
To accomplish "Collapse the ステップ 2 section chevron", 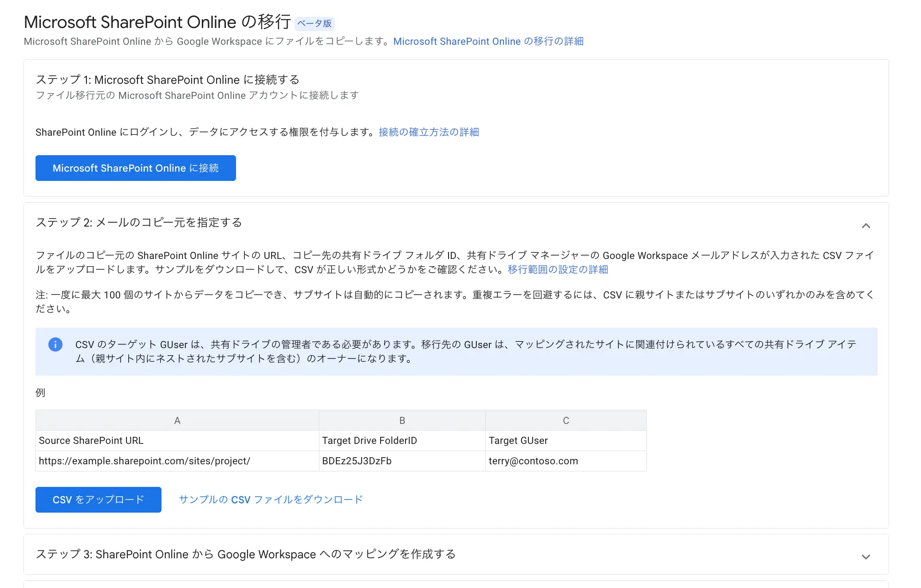I will coord(866,226).
